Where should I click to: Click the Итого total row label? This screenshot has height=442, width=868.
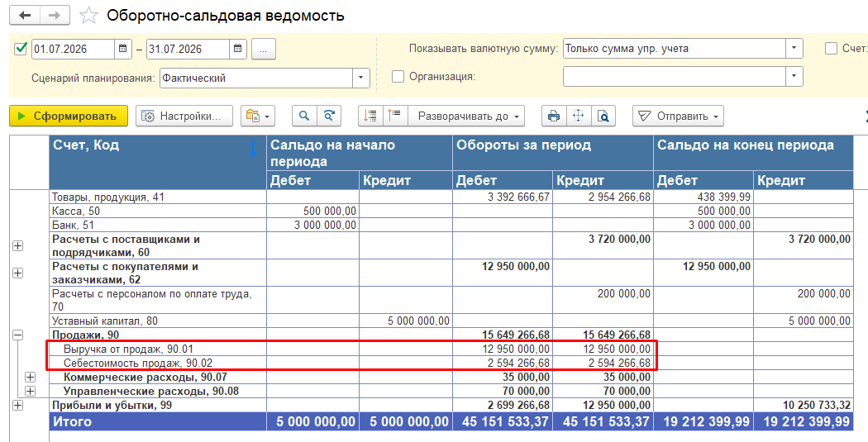[73, 421]
